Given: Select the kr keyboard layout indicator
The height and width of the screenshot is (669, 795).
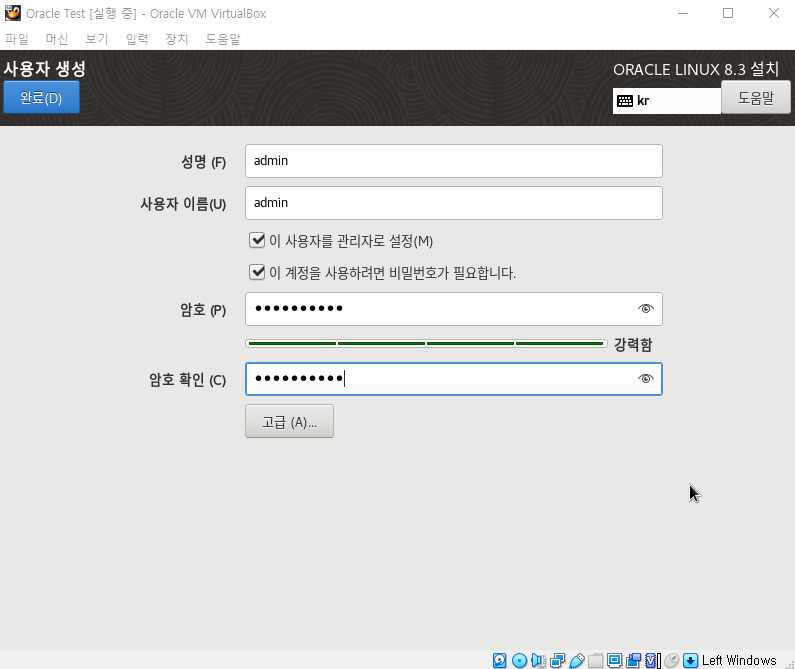Looking at the screenshot, I should 666,101.
